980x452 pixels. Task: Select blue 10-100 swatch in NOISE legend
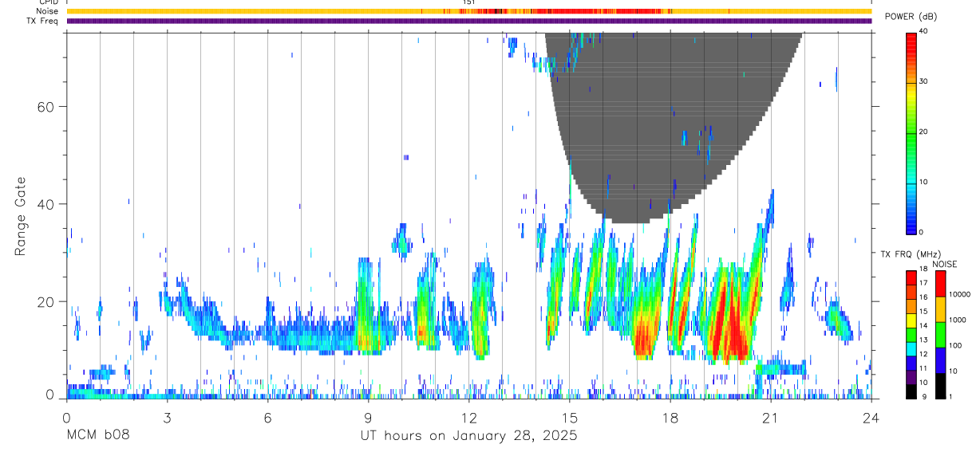[940, 360]
